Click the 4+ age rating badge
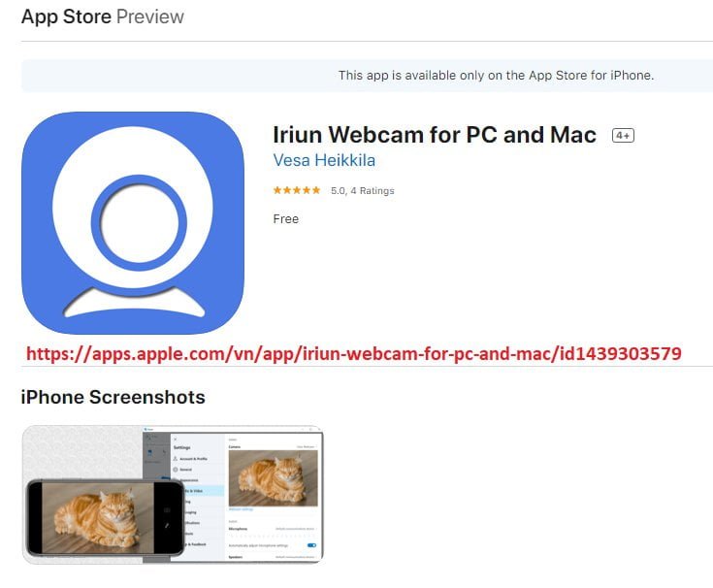Image resolution: width=713 pixels, height=588 pixels. point(623,136)
